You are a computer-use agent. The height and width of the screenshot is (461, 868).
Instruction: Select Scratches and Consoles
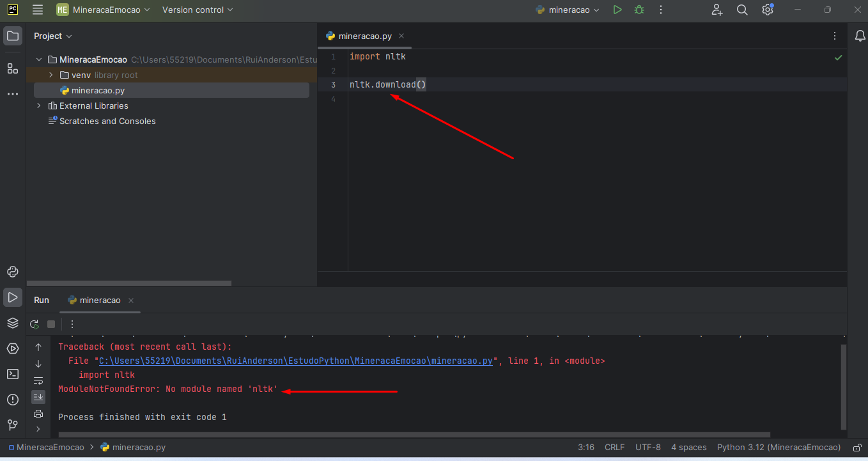coord(107,121)
